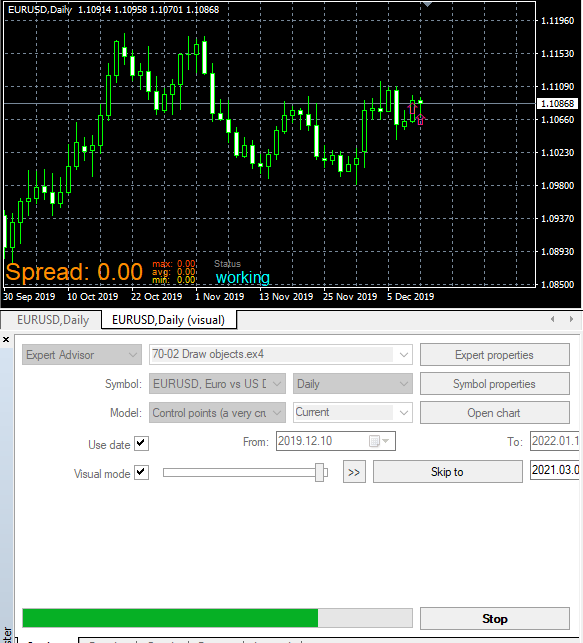Expand the From date dropdown arrow
This screenshot has height=643, width=583.
pos(386,441)
